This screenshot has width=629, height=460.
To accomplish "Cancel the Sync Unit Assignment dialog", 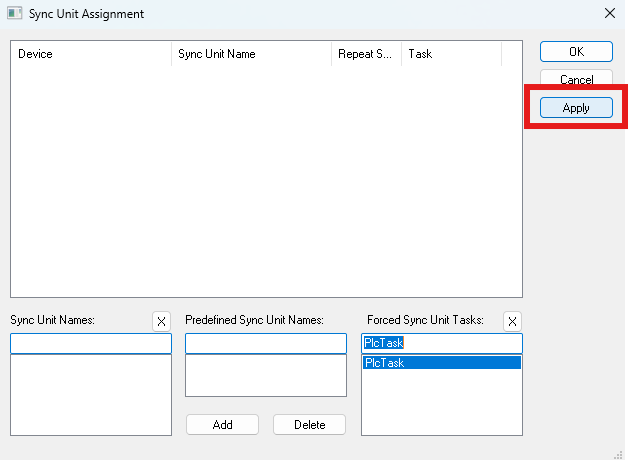I will [576, 77].
